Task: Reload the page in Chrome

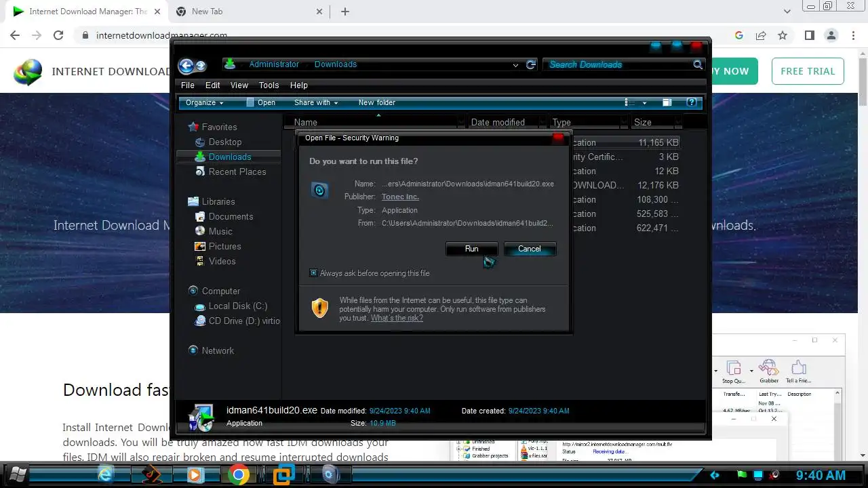Action: tap(58, 35)
